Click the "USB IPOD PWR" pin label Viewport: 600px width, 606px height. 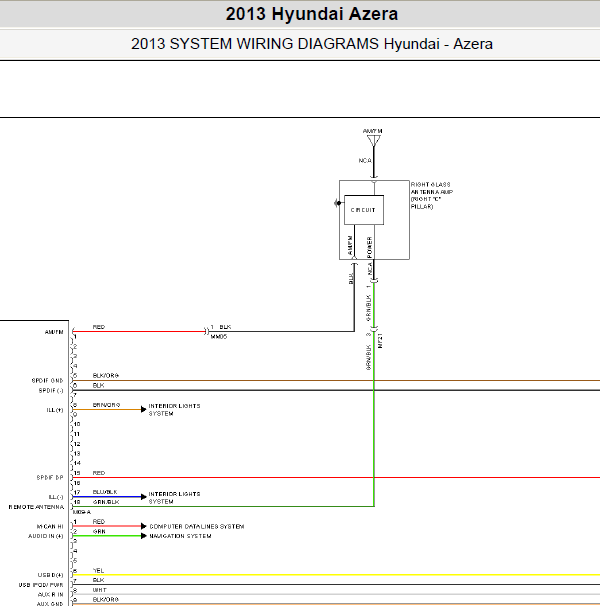tap(41, 585)
